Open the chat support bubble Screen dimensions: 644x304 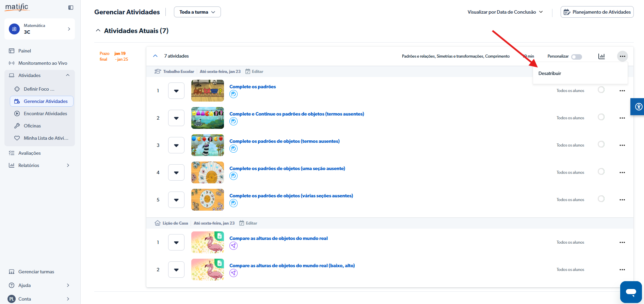pos(631,292)
